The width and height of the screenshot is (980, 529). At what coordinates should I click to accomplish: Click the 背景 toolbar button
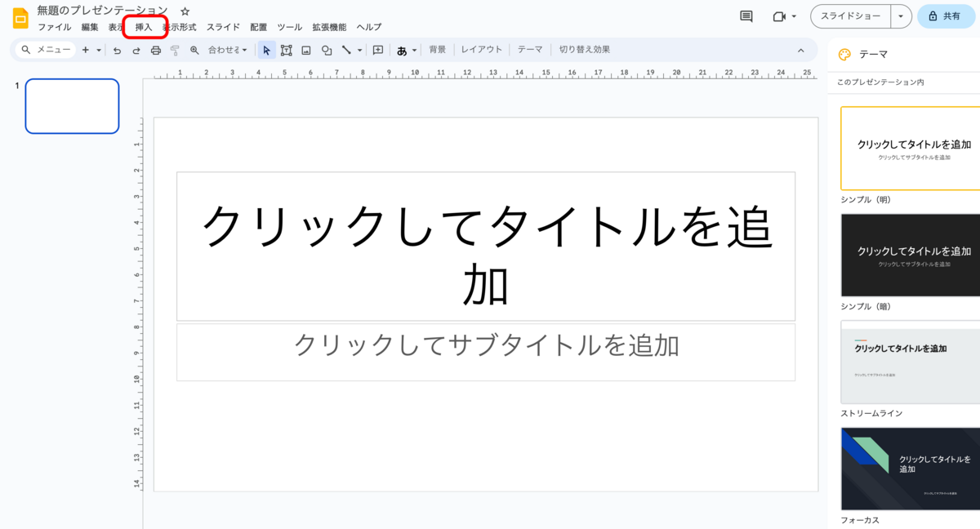tap(438, 50)
